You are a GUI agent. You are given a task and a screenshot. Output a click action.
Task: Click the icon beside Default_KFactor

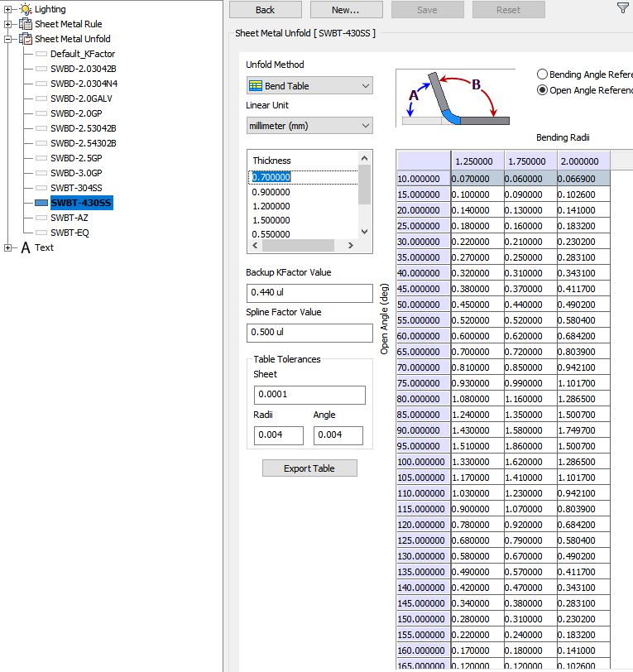coord(41,54)
